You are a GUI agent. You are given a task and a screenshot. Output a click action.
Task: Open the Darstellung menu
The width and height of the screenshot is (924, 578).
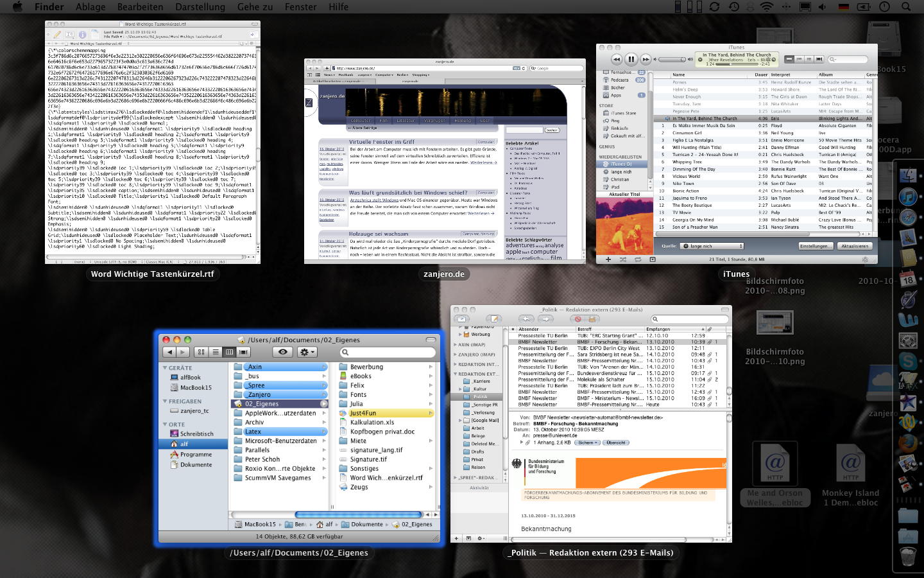[200, 6]
